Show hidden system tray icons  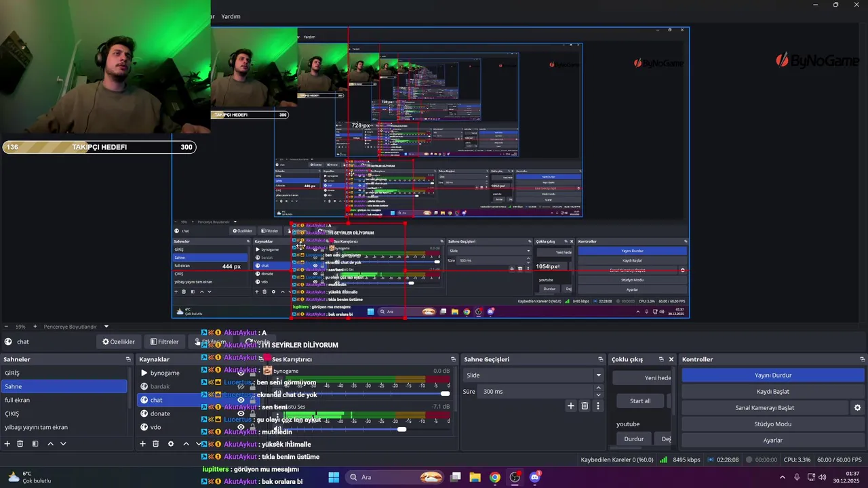tap(783, 477)
